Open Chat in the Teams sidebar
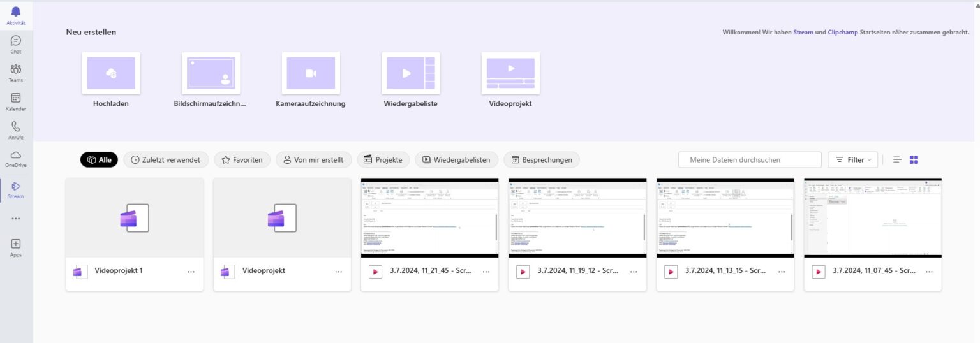Screen dimensions: 980x343 [16, 45]
